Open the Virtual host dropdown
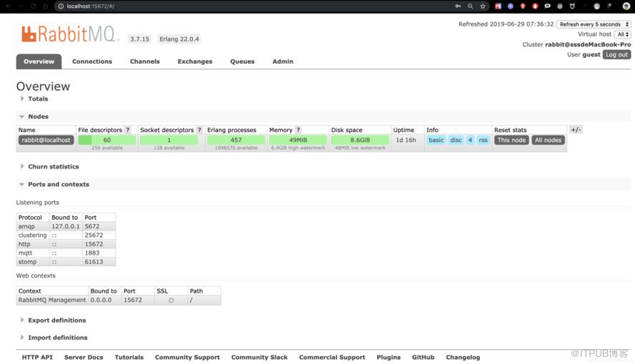The image size is (635, 364). pos(622,34)
